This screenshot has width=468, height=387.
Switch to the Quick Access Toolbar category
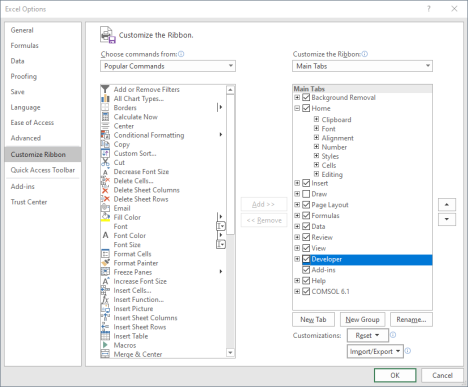(43, 170)
